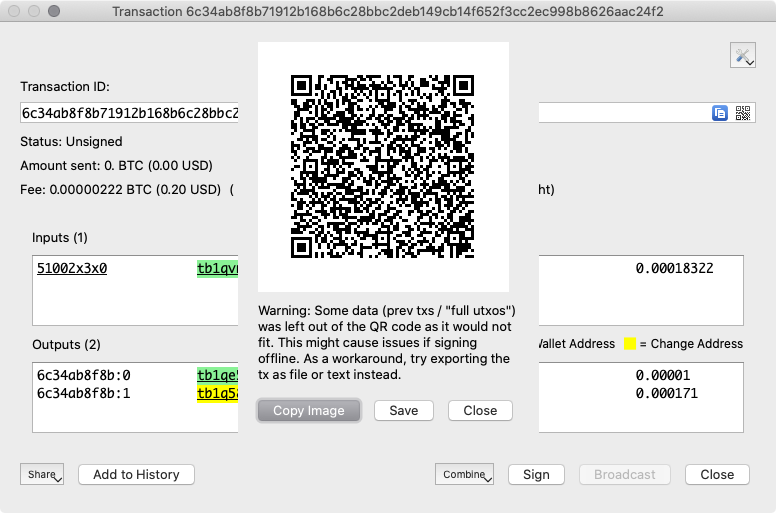Click the green tb1qe output address
776x513 pixels.
(217, 375)
